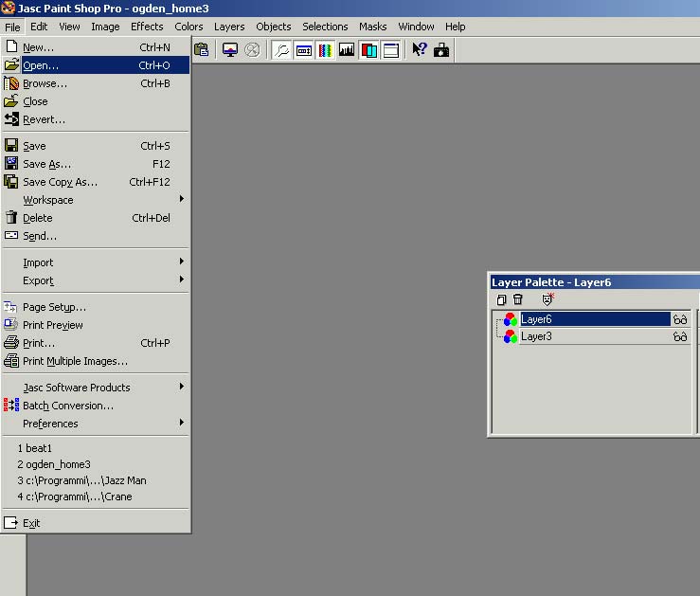The height and width of the screenshot is (596, 700).
Task: Click the new layer icon in Layer Palette
Action: coord(501,299)
